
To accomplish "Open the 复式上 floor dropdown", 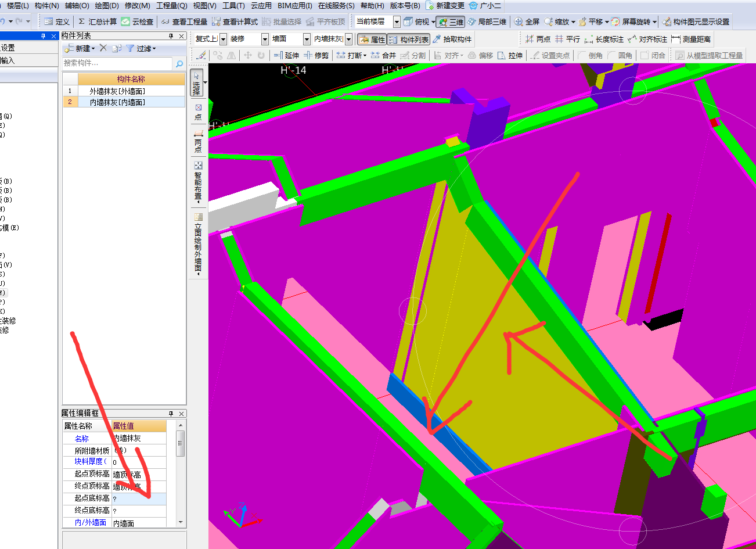I will [223, 39].
